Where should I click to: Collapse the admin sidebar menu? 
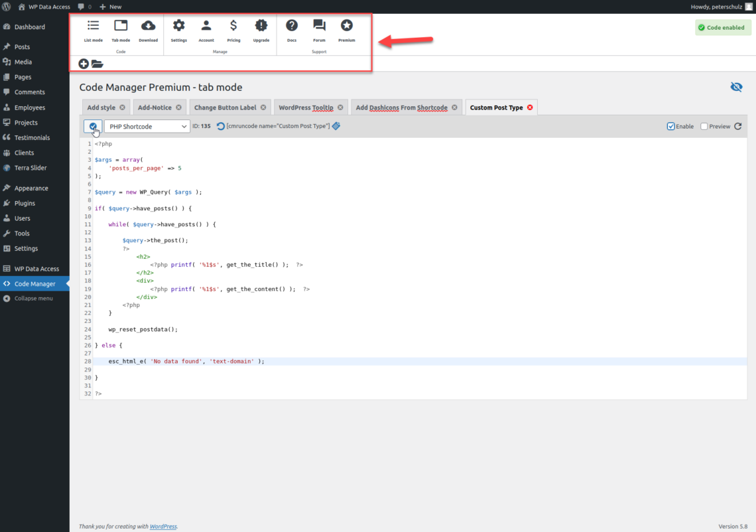click(x=34, y=299)
